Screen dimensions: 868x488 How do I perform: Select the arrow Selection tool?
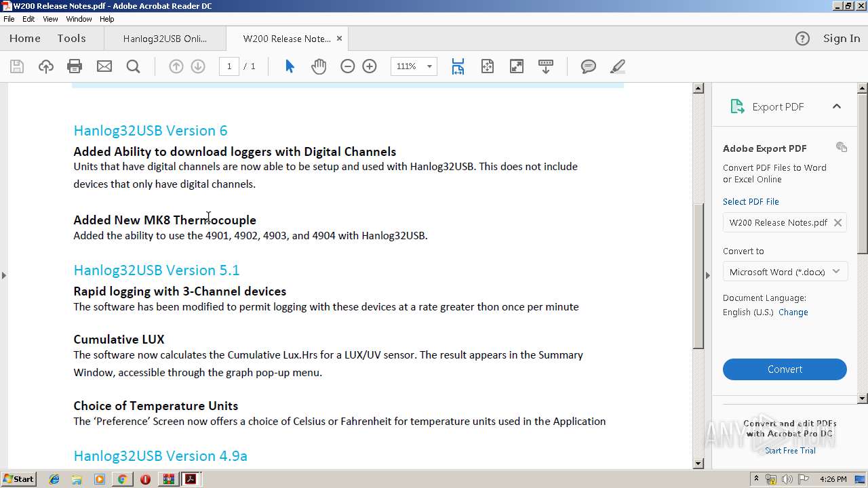point(290,66)
